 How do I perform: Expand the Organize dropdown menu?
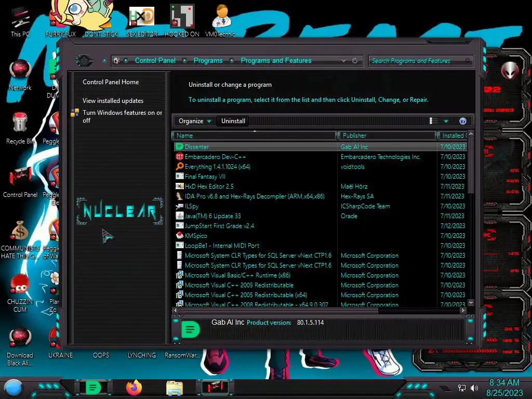(x=195, y=121)
